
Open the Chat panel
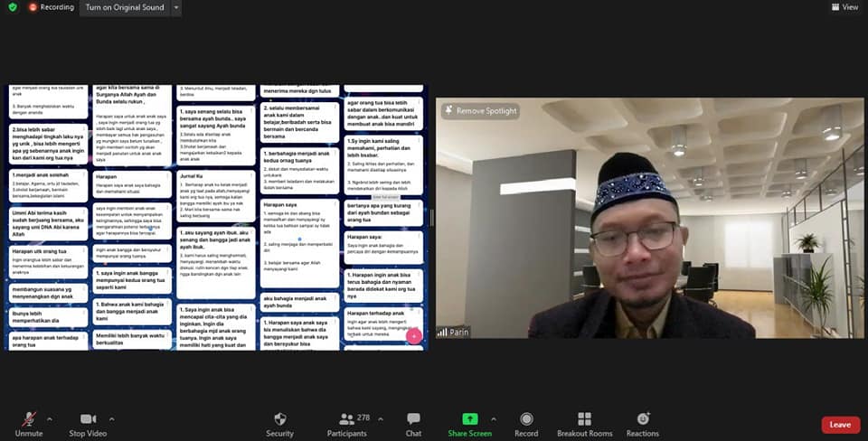[x=413, y=423]
